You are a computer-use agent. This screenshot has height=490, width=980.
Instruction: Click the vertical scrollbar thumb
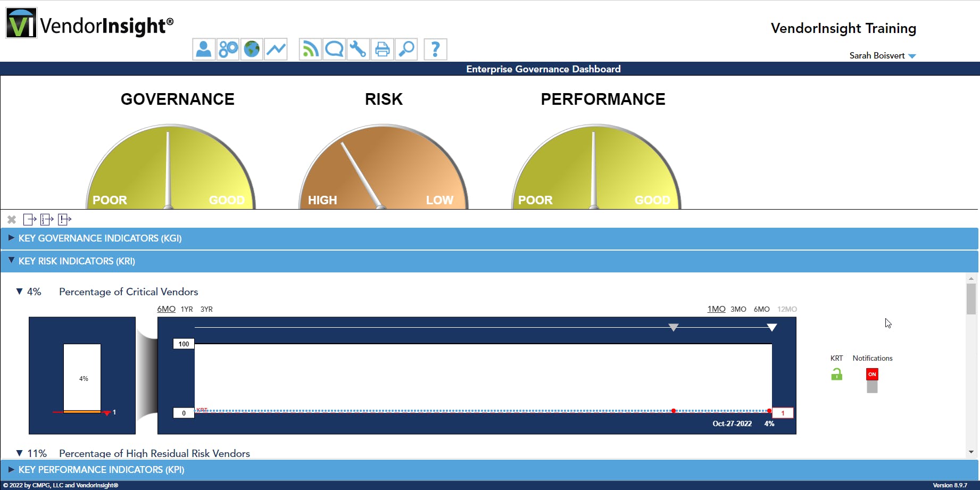coord(971,298)
